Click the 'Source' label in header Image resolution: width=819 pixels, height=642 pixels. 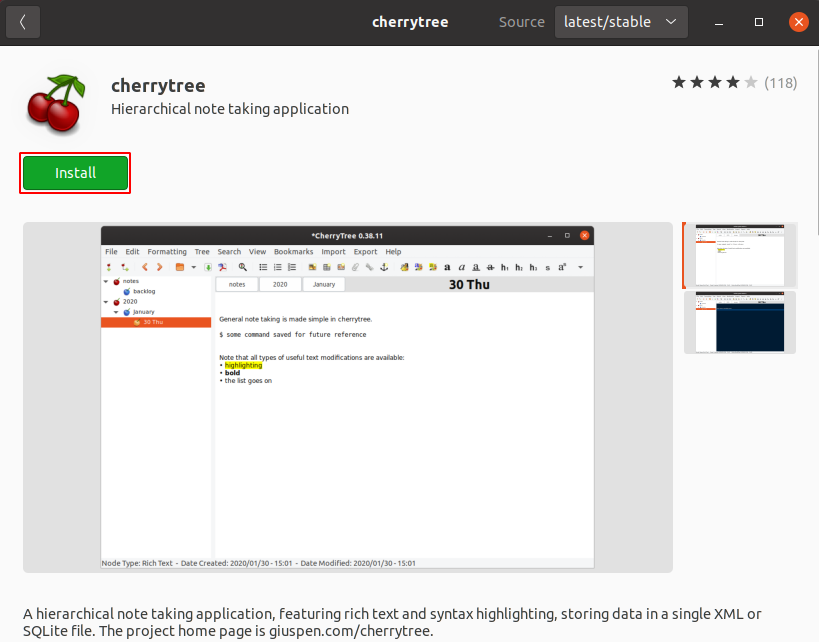[x=521, y=22]
